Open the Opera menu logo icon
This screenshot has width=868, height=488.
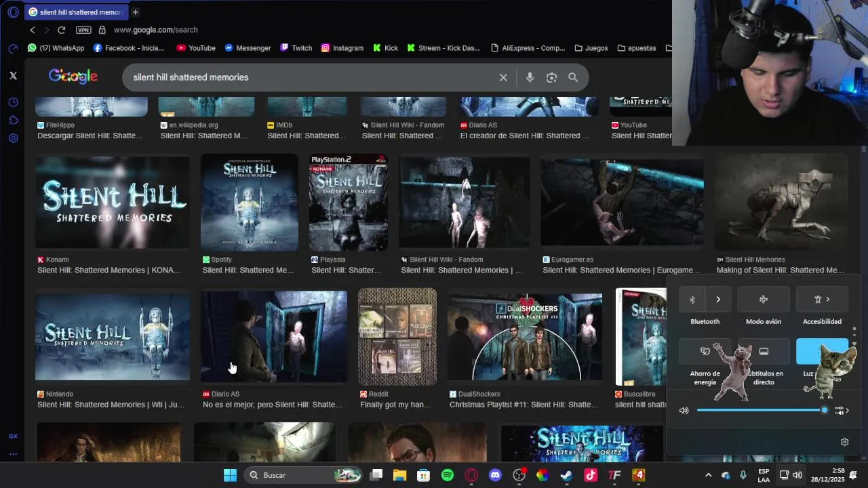(x=13, y=12)
